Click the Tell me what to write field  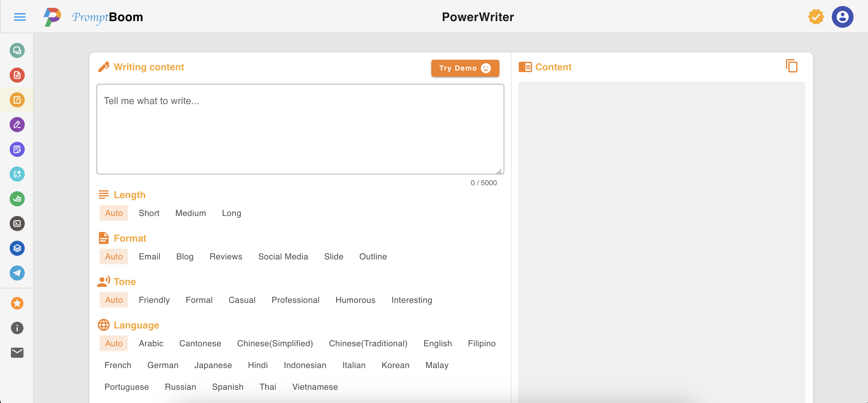(x=300, y=129)
